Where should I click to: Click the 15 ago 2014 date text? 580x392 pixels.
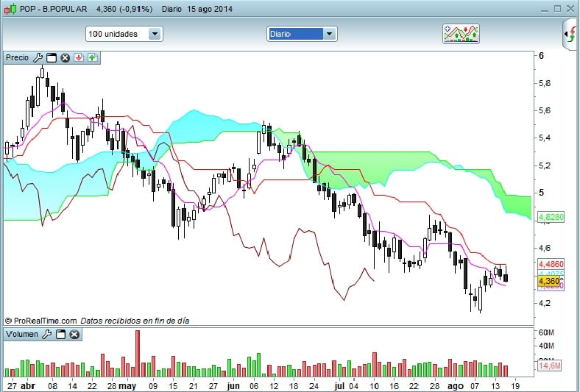tap(210, 9)
